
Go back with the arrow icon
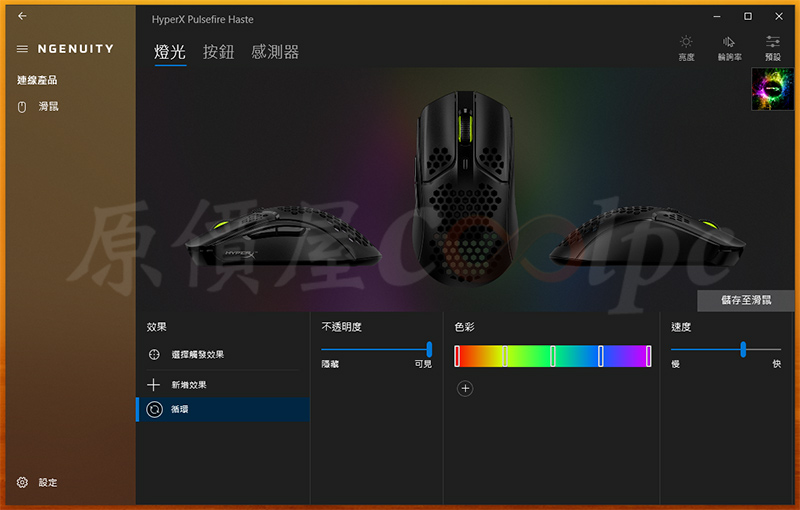coord(22,16)
